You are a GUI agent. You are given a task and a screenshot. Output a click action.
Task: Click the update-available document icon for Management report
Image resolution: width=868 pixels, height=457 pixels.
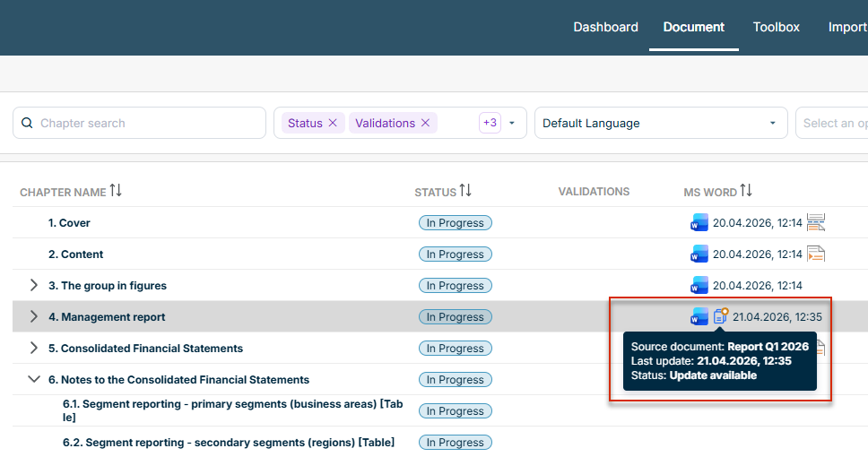point(721,316)
